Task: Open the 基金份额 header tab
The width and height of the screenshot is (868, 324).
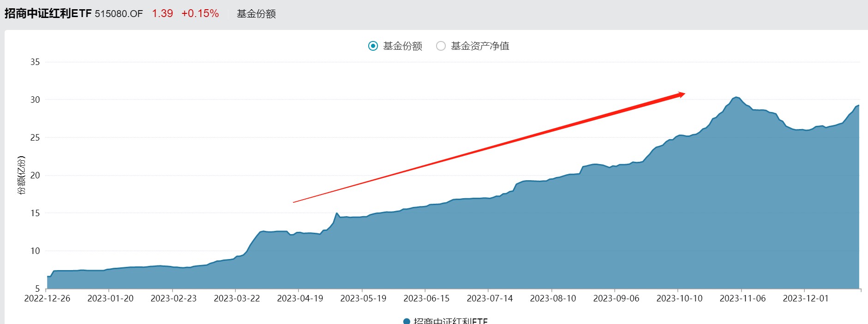Action: click(256, 14)
